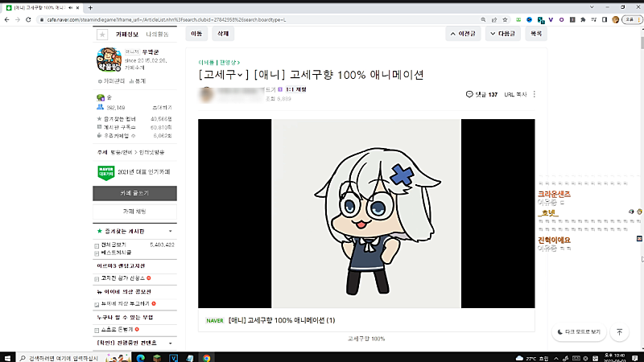Switch to the active Naver cafe browser tab
This screenshot has width=644, height=362.
[43, 7]
